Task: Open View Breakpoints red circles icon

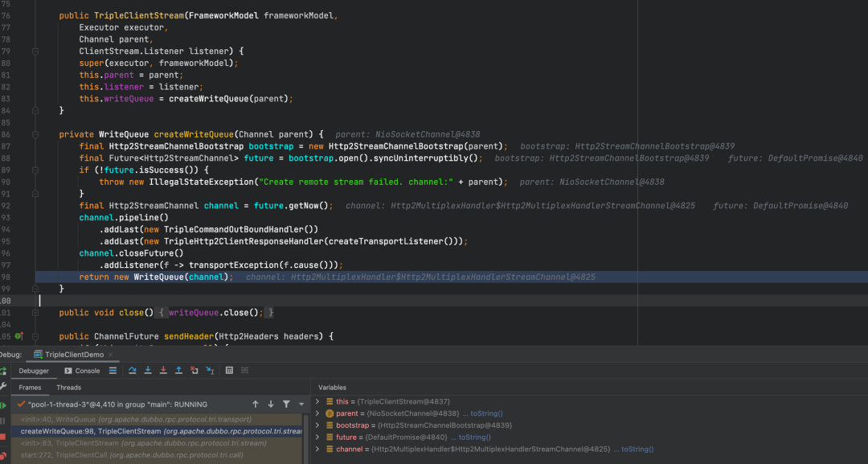Action: [2, 456]
